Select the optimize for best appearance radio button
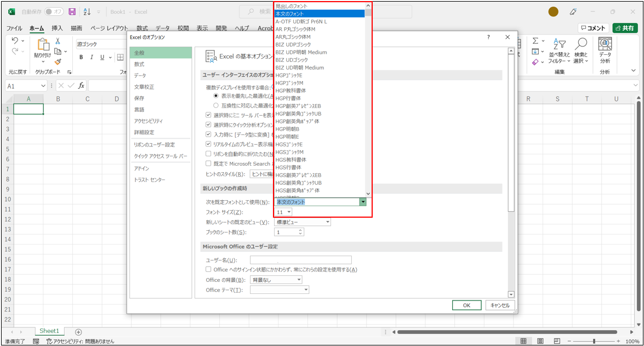Screen dimensions: 644x346 (x=215, y=96)
